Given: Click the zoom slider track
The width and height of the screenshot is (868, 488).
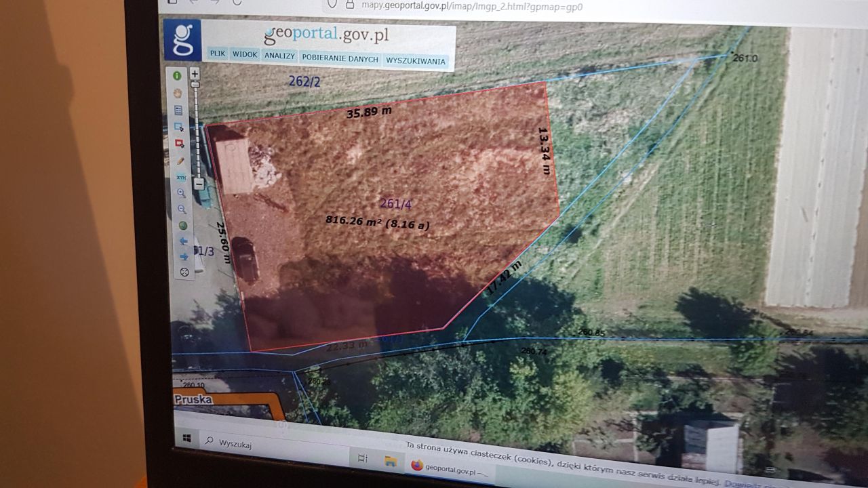Looking at the screenshot, I should click(x=197, y=129).
